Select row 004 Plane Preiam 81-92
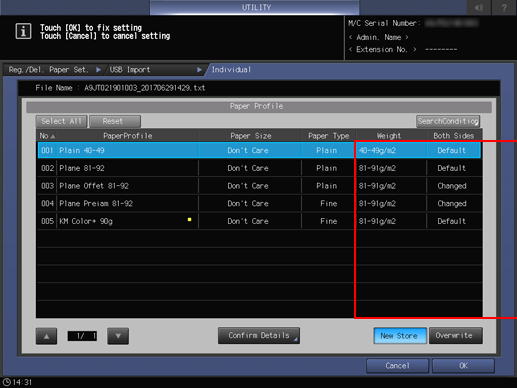The image size is (517, 388). (x=259, y=203)
